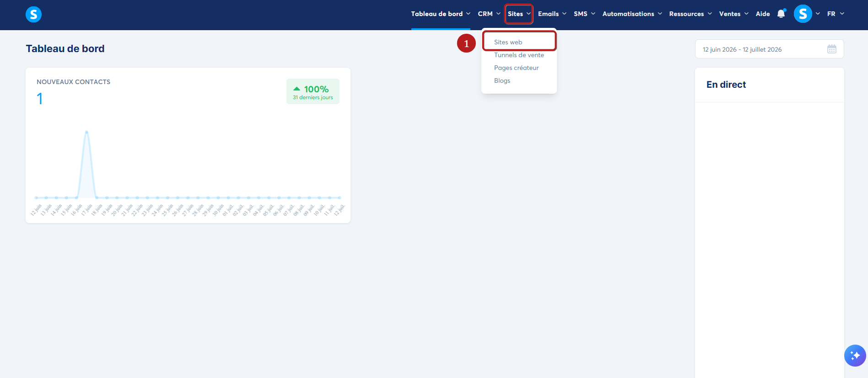Click the Systeme.io logo in the top-left corner
The image size is (868, 378).
click(x=33, y=15)
